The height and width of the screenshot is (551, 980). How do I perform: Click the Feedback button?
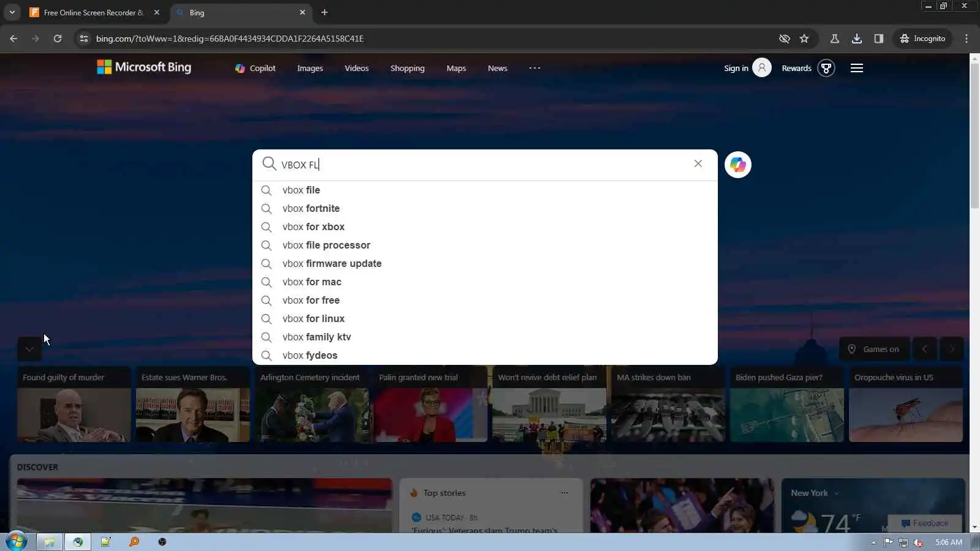tap(925, 523)
